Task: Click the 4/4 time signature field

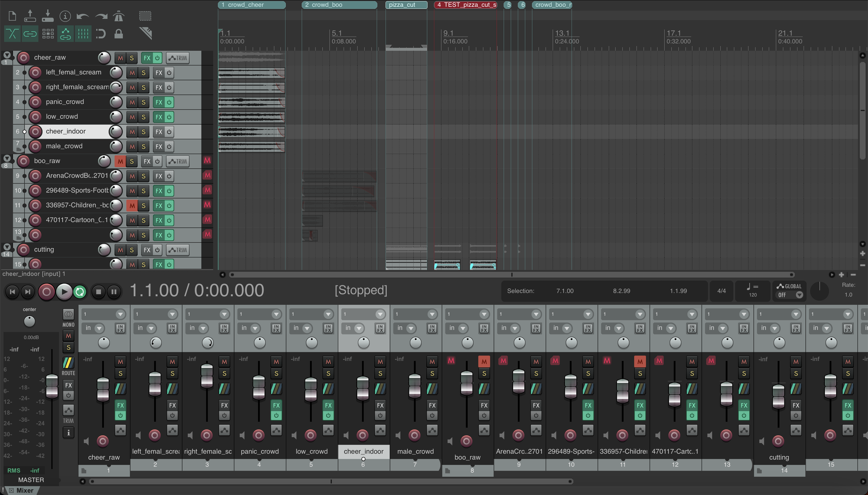Action: pyautogui.click(x=721, y=291)
